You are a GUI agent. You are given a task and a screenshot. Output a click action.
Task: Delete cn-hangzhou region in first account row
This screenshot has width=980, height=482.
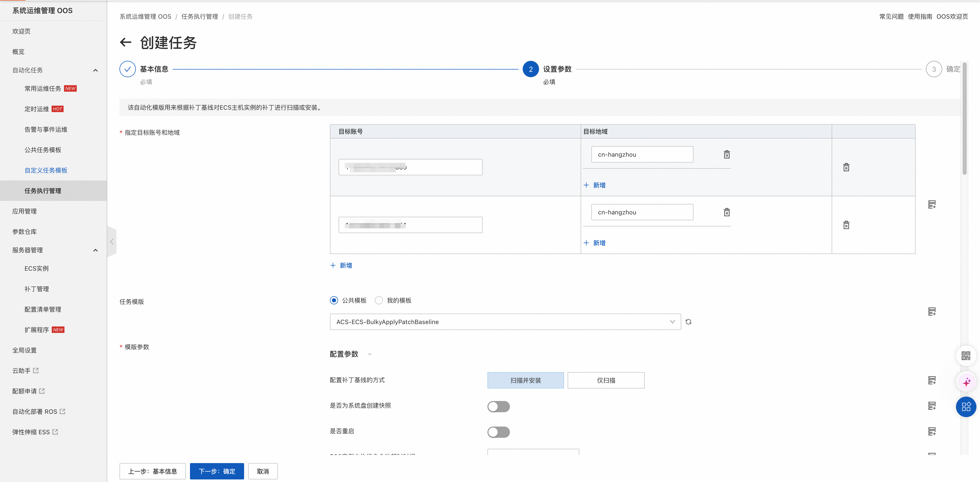[727, 154]
